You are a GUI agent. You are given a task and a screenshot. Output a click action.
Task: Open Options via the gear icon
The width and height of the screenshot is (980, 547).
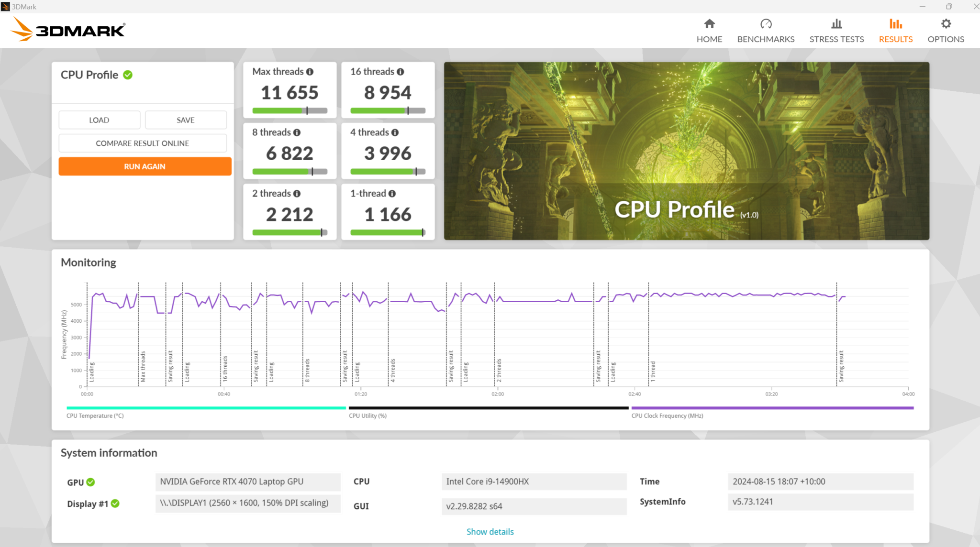(x=945, y=23)
